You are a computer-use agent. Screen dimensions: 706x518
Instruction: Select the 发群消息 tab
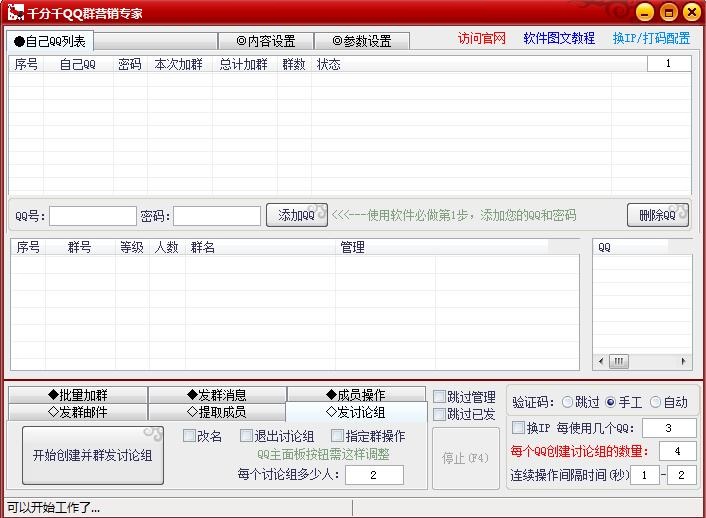pyautogui.click(x=217, y=395)
